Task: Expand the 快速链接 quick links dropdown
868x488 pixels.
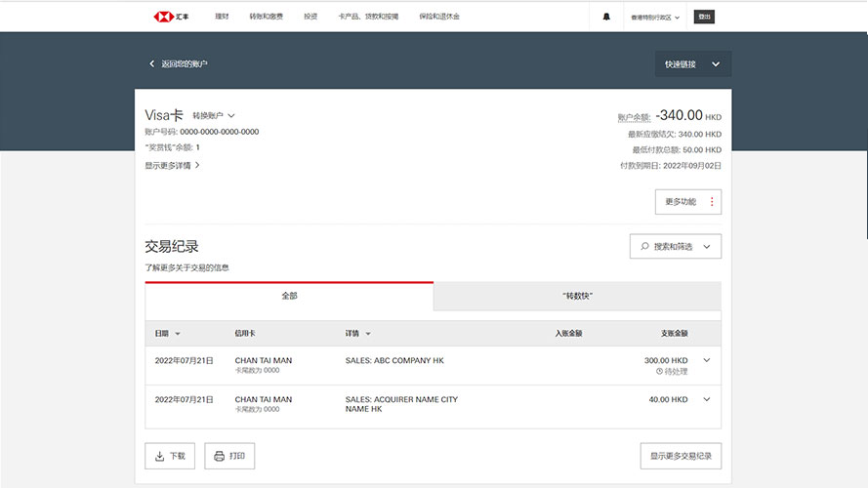Action: pos(692,64)
